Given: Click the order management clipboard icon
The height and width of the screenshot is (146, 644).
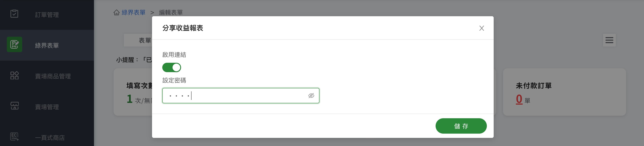Looking at the screenshot, I should 14,14.
